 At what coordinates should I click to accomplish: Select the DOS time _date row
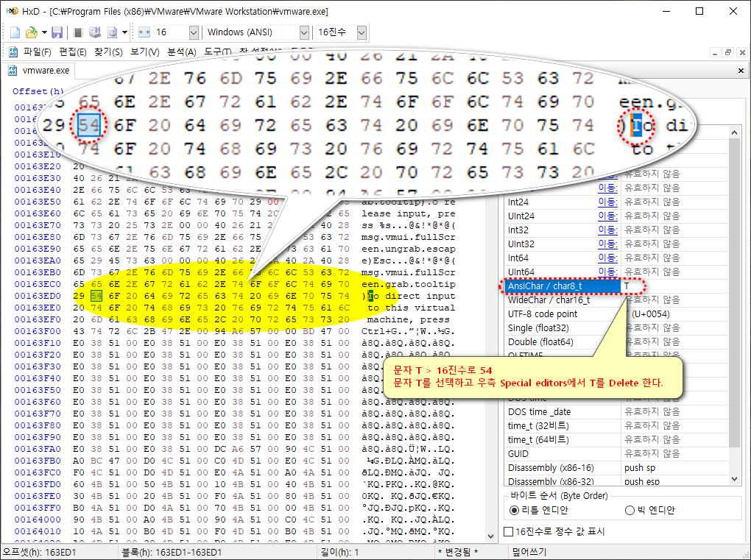(616, 411)
